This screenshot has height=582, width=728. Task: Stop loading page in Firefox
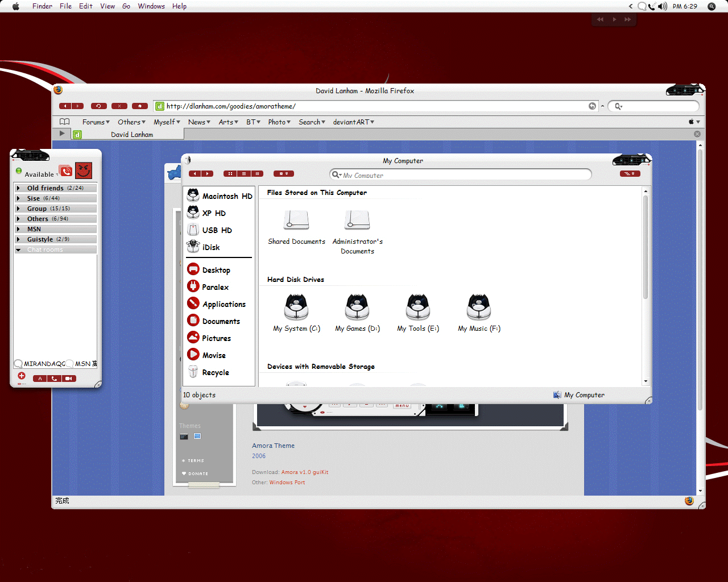point(119,106)
